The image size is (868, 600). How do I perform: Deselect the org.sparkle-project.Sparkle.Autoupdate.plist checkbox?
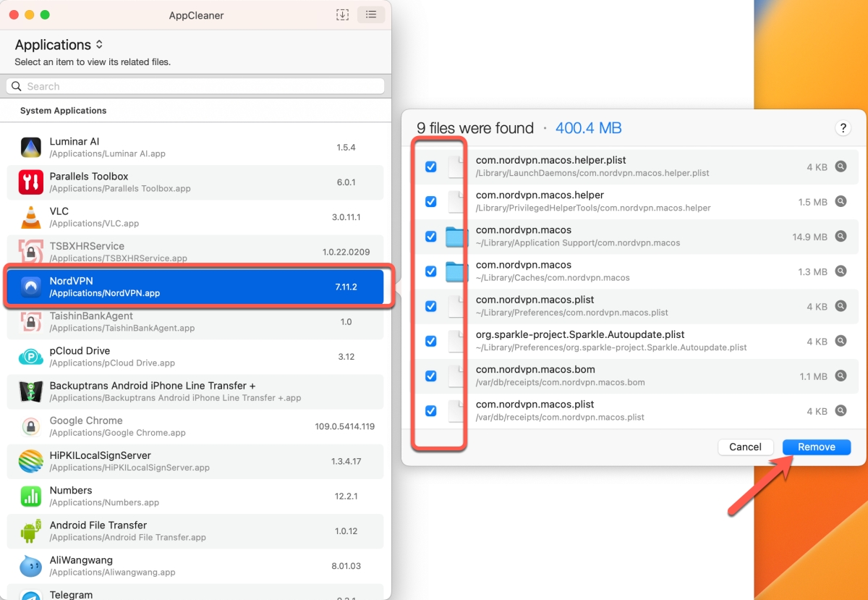click(x=431, y=341)
